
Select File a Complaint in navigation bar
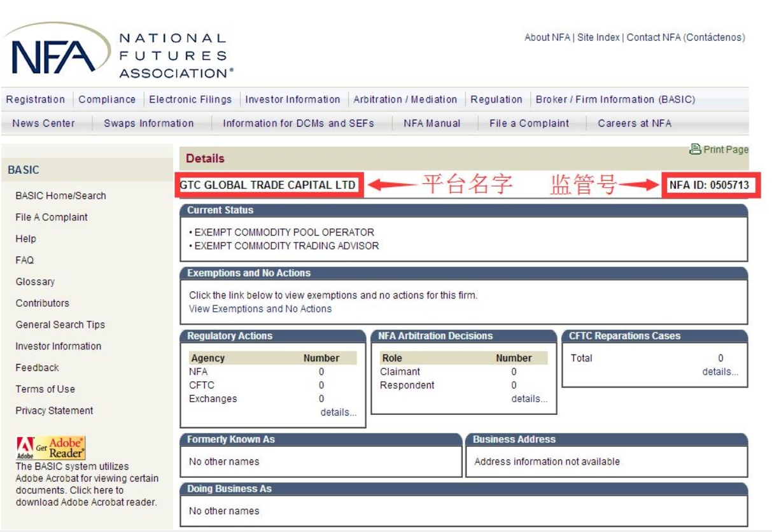point(530,123)
